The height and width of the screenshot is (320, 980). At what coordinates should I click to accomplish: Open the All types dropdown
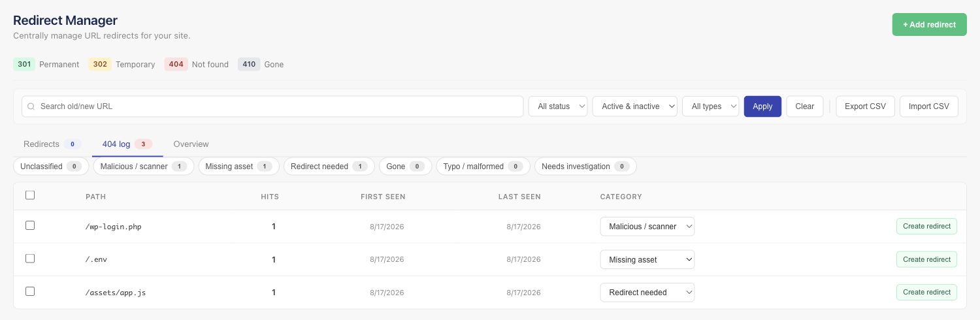coord(711,106)
